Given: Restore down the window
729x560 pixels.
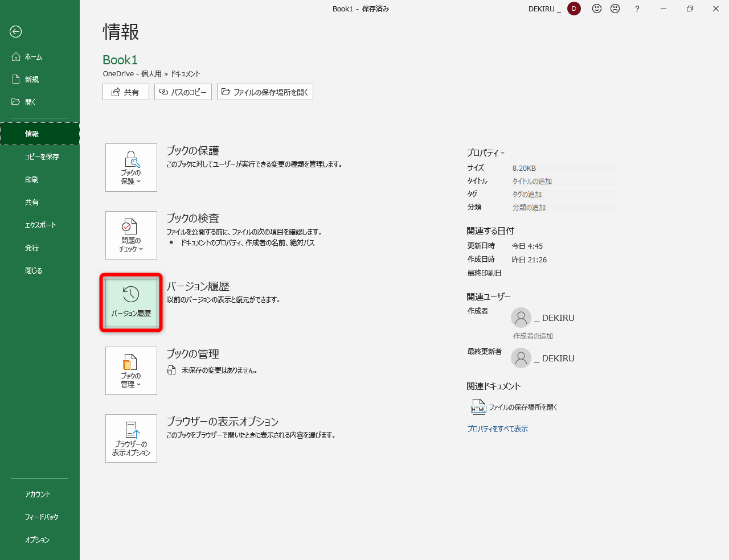Looking at the screenshot, I should pos(690,9).
